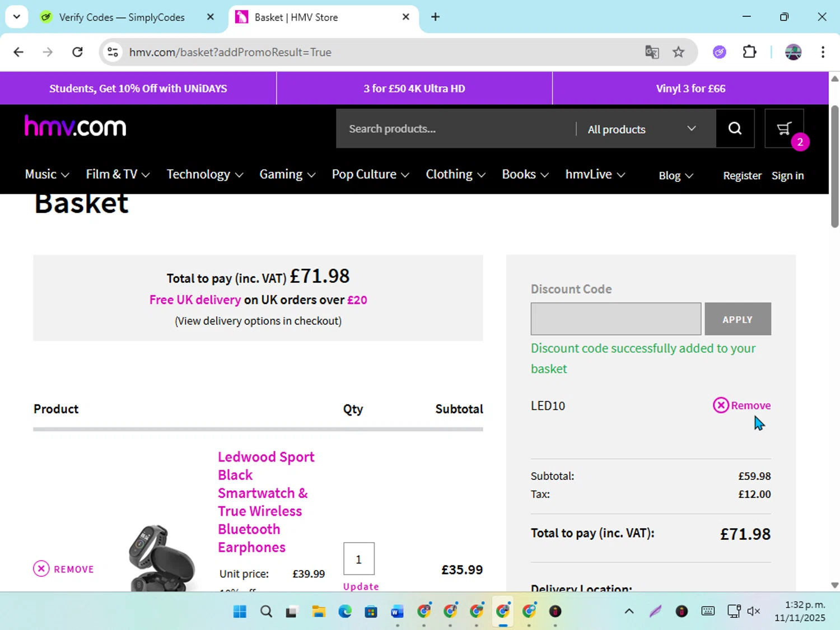Apply the discount code with APPLY button
This screenshot has width=840, height=630.
[x=738, y=319]
